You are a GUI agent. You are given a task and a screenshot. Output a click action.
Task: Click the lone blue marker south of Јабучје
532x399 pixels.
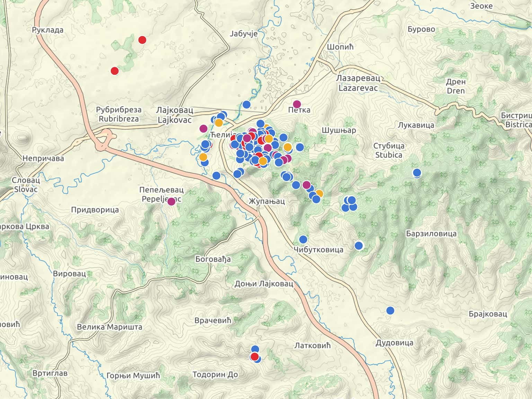pyautogui.click(x=246, y=104)
